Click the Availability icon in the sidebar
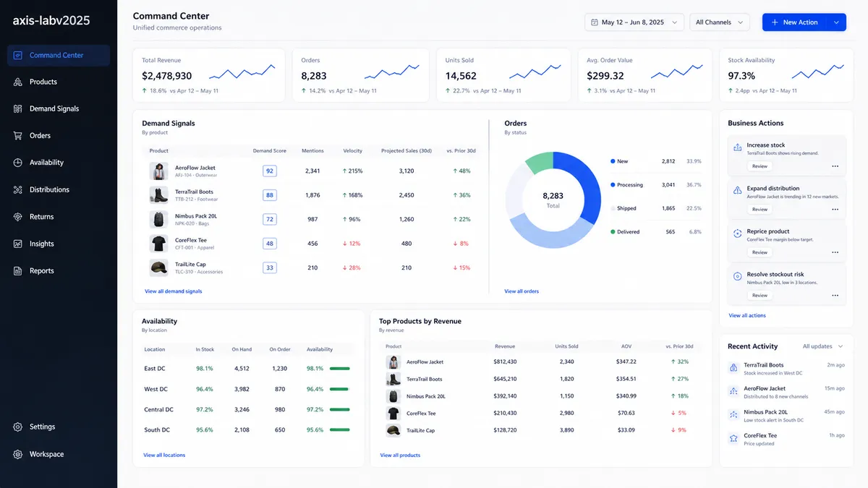This screenshot has width=868, height=488. (17, 163)
